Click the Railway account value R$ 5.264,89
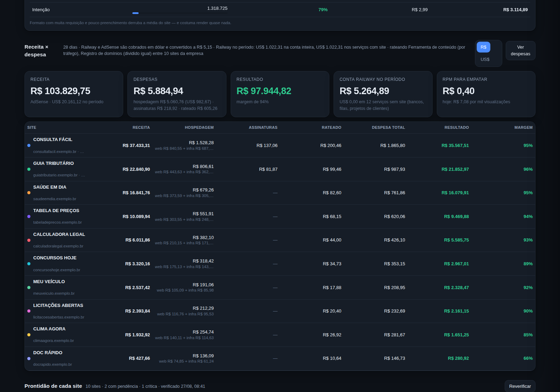560x392 pixels. [364, 91]
